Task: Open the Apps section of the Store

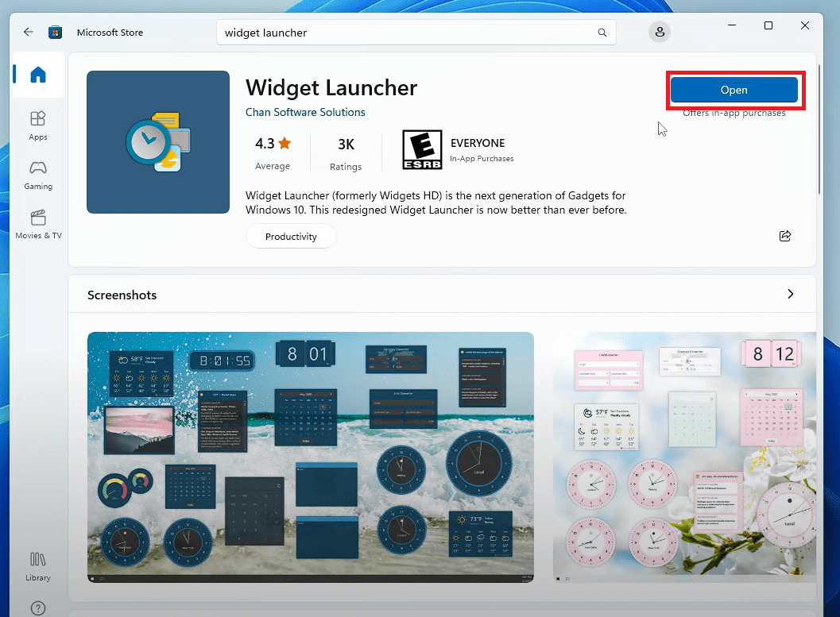Action: tap(37, 125)
